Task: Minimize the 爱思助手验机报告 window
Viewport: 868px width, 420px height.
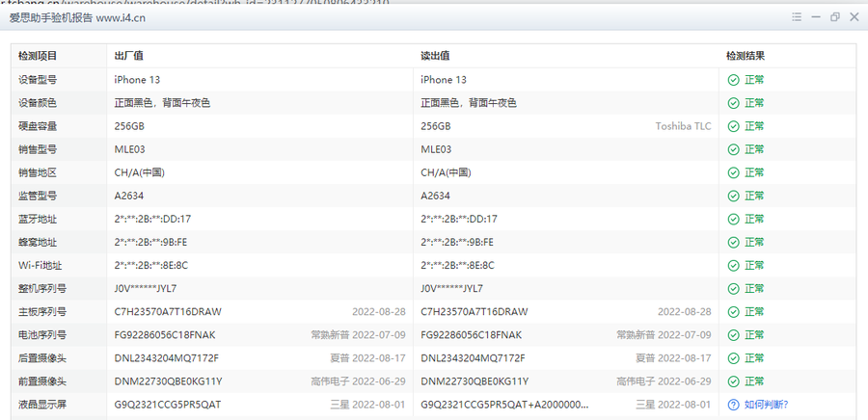Action: 816,17
